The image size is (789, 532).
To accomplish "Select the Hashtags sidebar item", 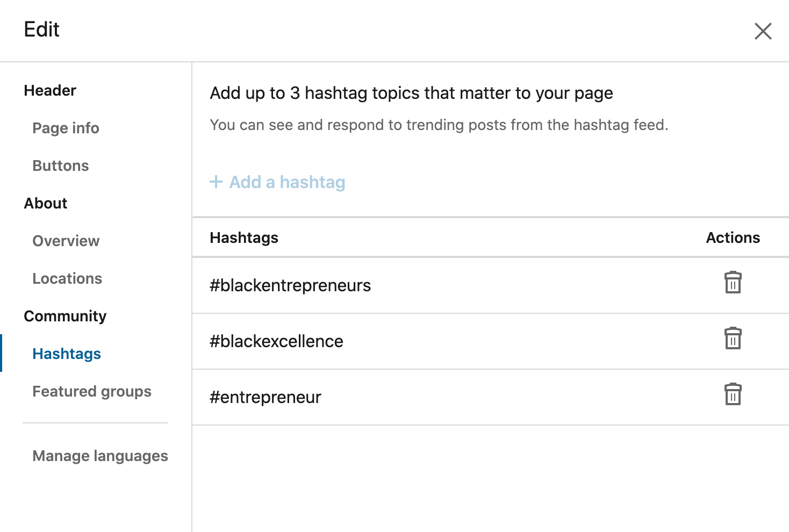I will click(x=67, y=354).
